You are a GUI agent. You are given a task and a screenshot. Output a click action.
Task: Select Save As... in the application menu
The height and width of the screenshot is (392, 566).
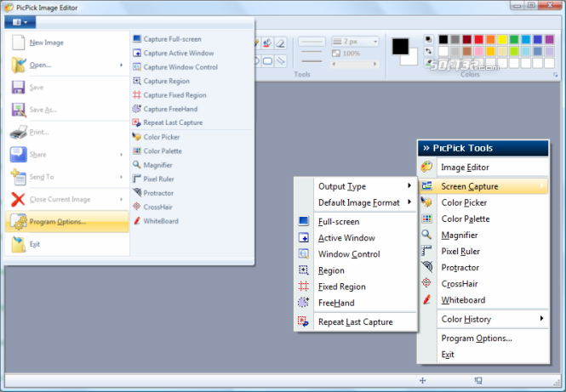67,110
